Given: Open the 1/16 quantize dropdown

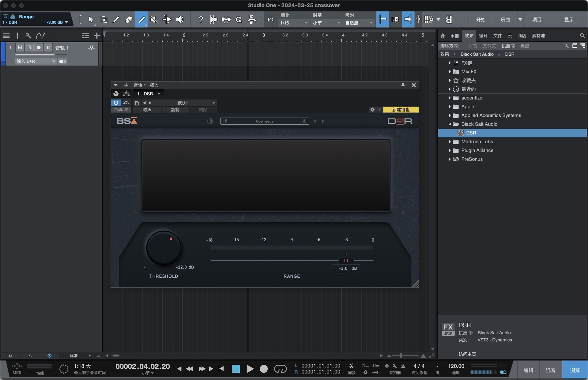Looking at the screenshot, I should point(293,23).
